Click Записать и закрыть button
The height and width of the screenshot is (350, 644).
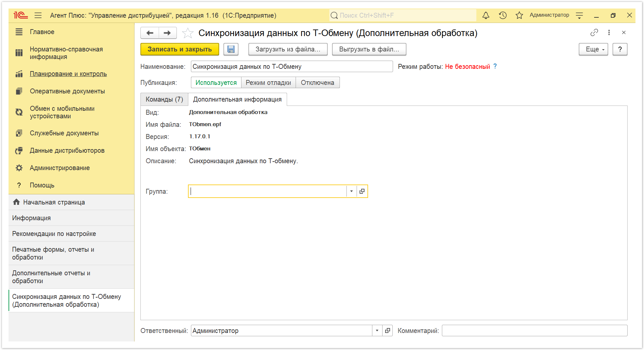pos(180,49)
